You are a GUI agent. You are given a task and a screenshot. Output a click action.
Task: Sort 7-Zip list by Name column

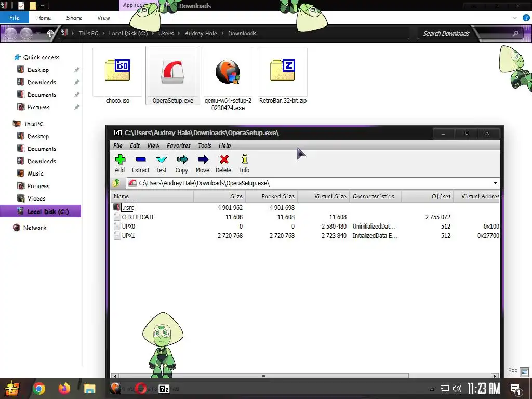pos(152,196)
